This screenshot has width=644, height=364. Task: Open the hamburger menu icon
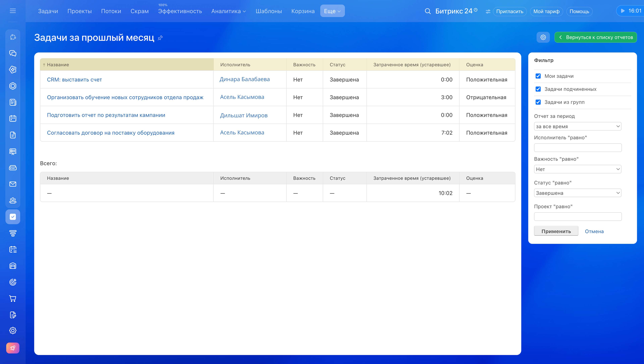[x=13, y=11]
